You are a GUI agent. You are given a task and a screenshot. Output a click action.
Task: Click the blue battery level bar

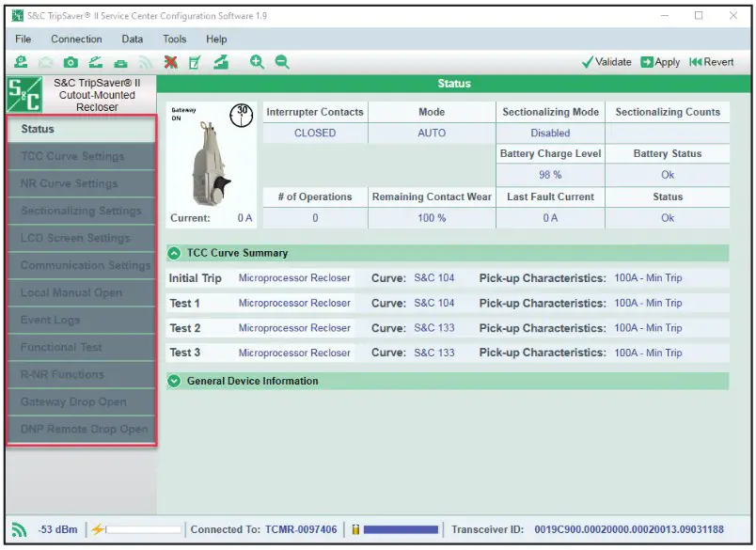click(401, 529)
